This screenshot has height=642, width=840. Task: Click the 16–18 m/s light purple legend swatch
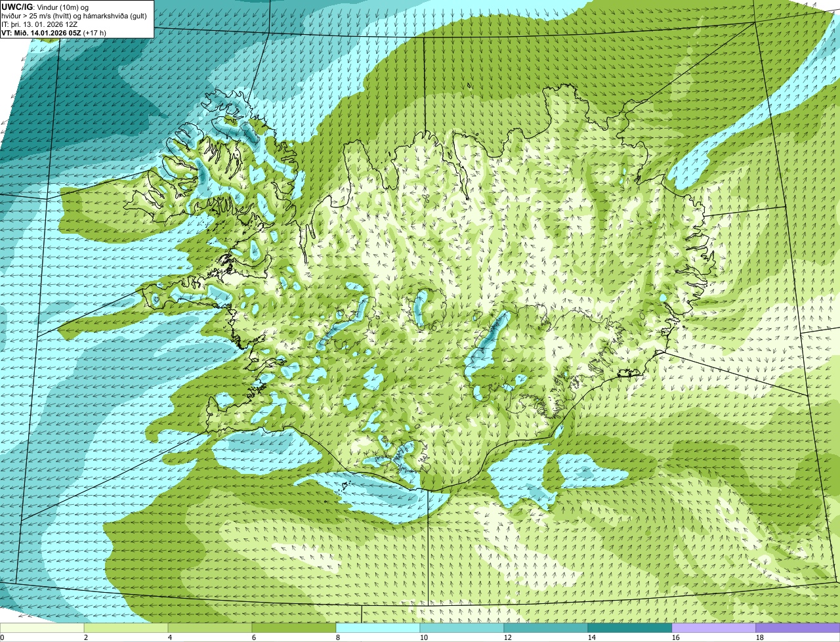pyautogui.click(x=714, y=628)
